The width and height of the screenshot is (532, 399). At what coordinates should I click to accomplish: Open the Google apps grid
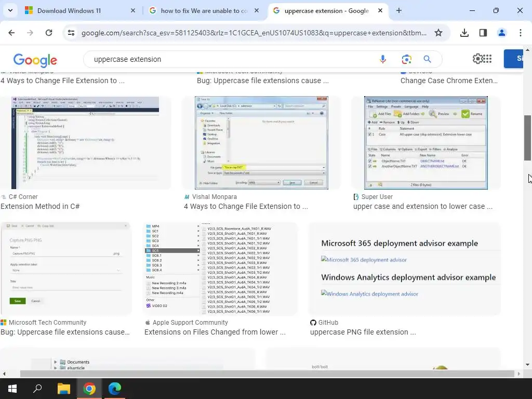point(487,59)
